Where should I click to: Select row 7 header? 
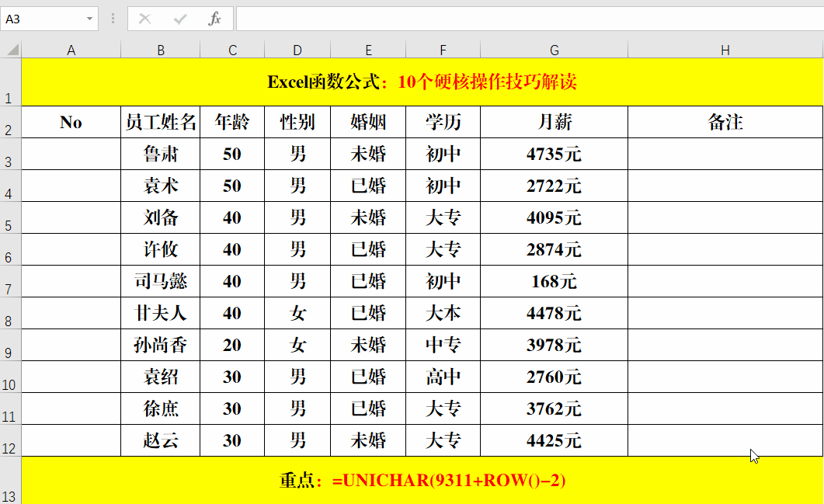9,280
